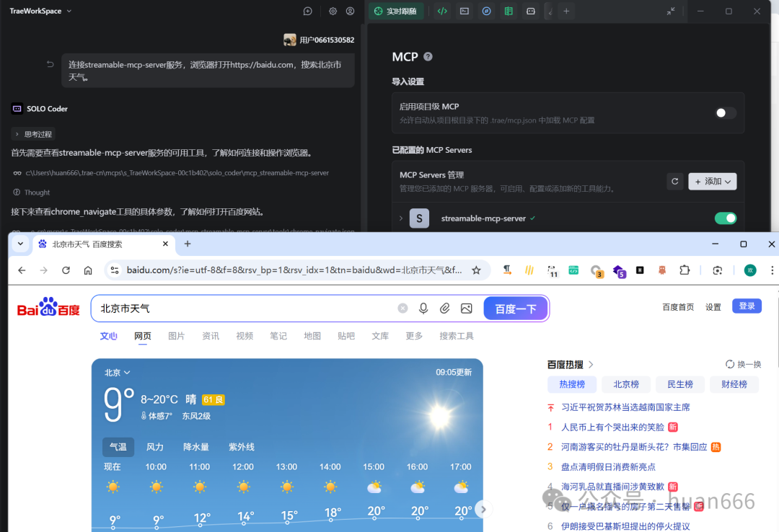Open new Chrome tab with plus

pyautogui.click(x=188, y=244)
